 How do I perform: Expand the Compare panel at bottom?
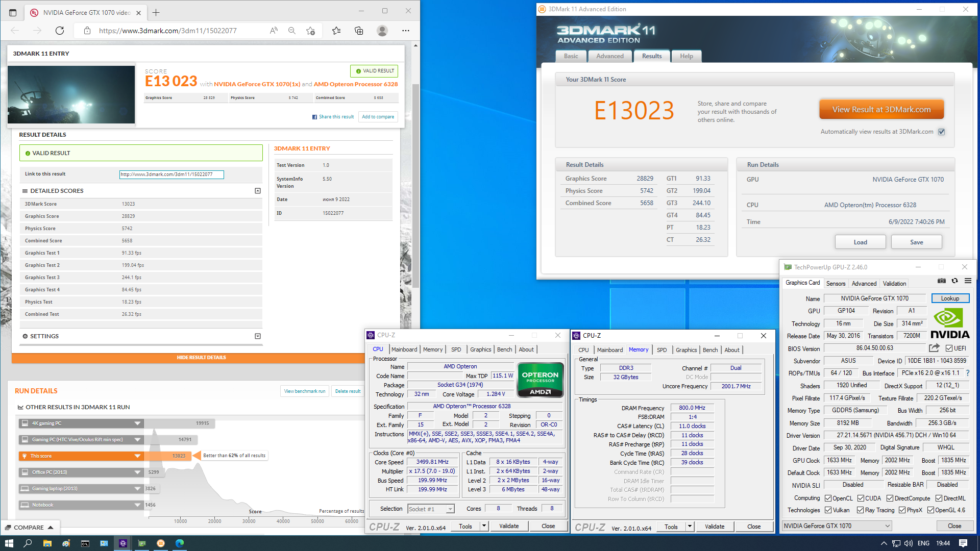pos(31,528)
